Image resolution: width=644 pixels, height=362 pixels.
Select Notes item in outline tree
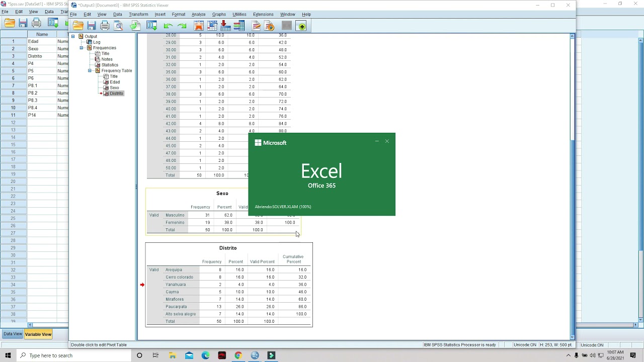[x=107, y=59]
